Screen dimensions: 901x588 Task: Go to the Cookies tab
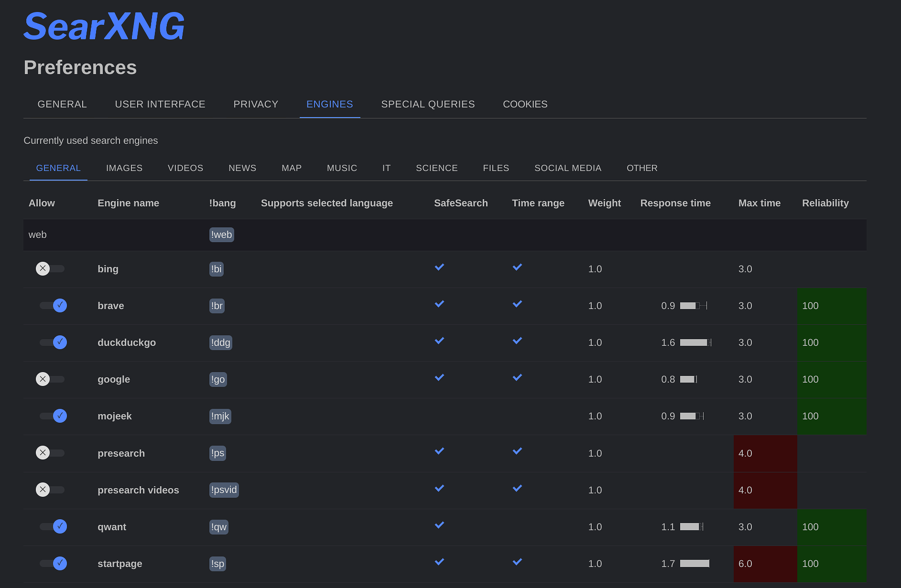525,104
